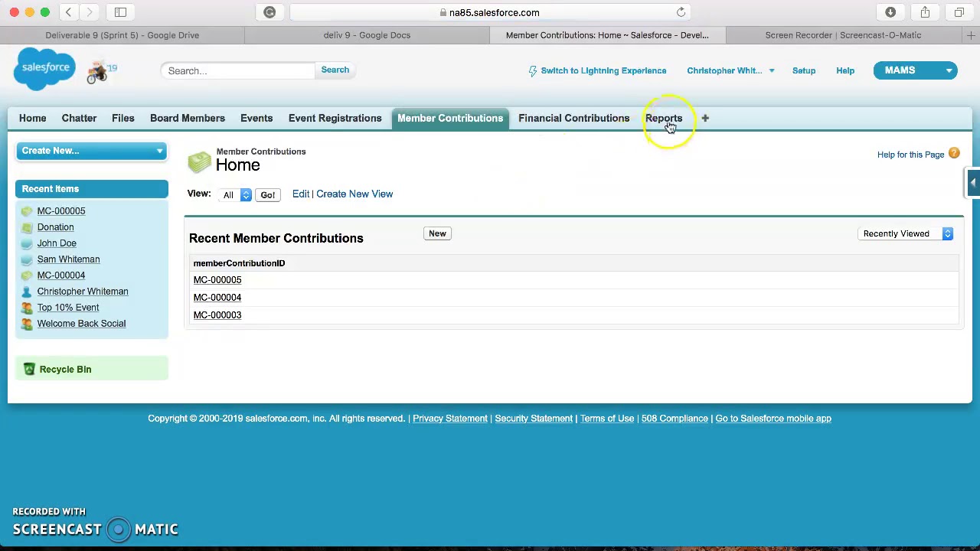Open the MAMS app menu
Screen dimensions: 980x551
point(916,70)
